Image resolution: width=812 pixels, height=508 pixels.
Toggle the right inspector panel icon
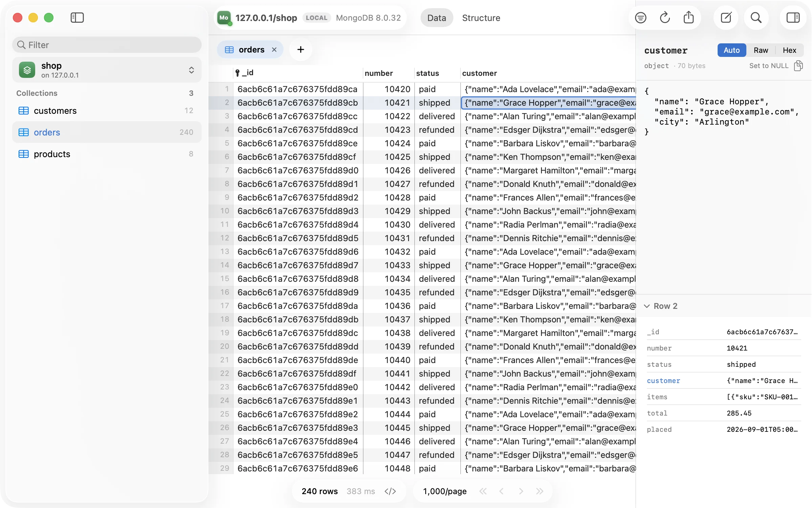tap(793, 18)
